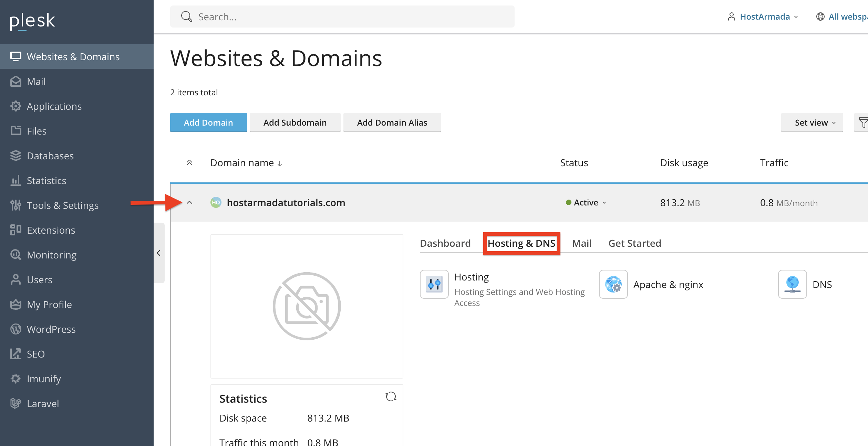Screen dimensions: 868x446
Task: Open Users person icon in sidebar
Action: pos(16,279)
